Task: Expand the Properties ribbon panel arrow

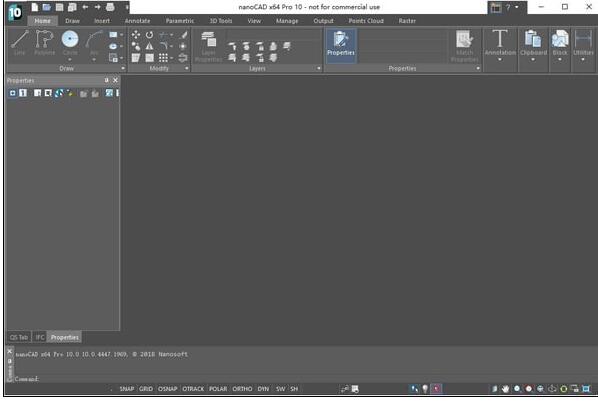Action: coord(477,69)
